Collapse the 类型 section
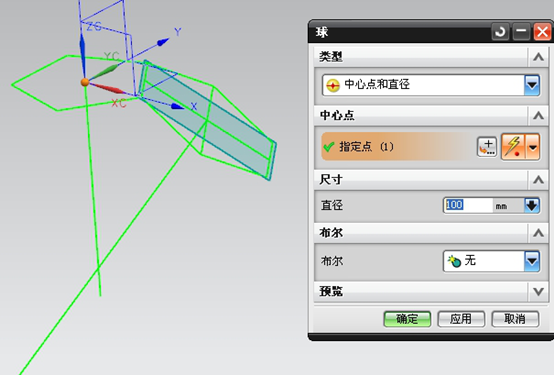 [538, 57]
